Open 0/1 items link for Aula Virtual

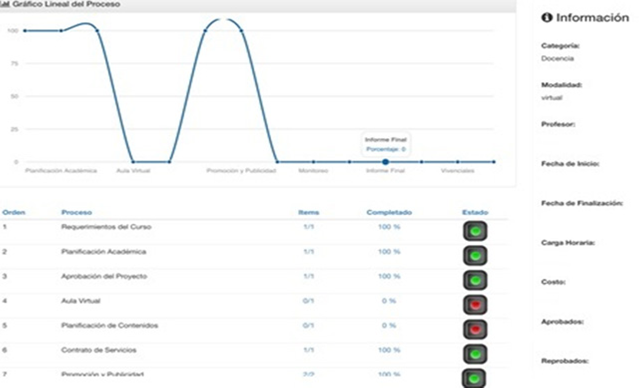[x=308, y=301]
